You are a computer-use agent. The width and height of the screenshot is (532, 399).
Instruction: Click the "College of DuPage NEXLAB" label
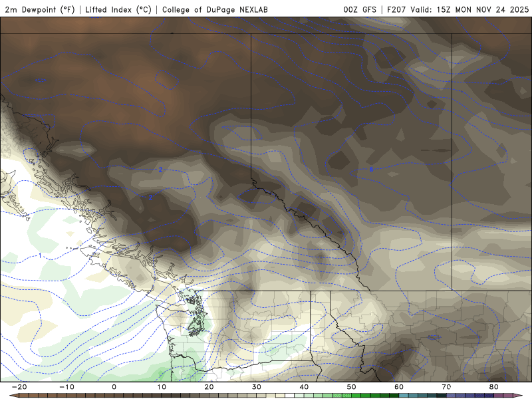215,9
